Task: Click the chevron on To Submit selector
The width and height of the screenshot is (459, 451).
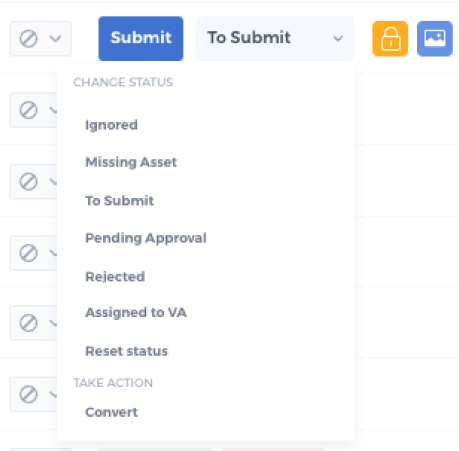Action: 338,39
